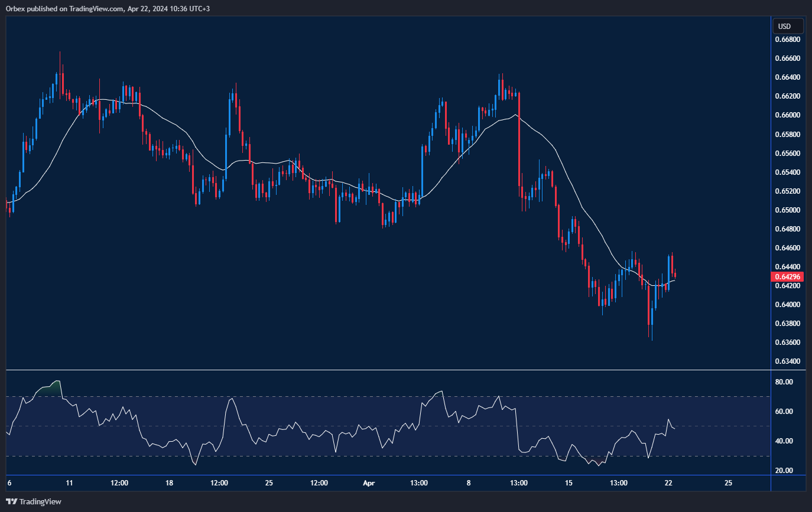Click the 0.63400 price scale label
The image size is (812, 512).
click(787, 361)
